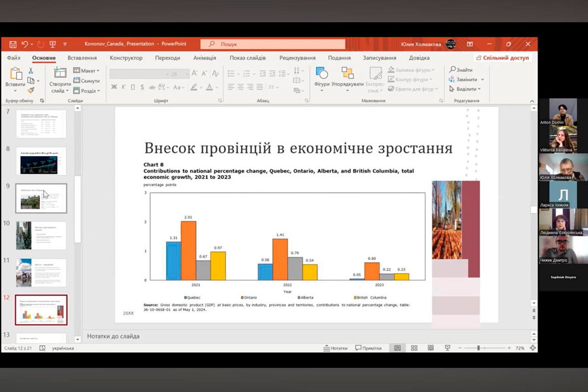
Task: Select the Format Painter brush icon
Action: 31,90
